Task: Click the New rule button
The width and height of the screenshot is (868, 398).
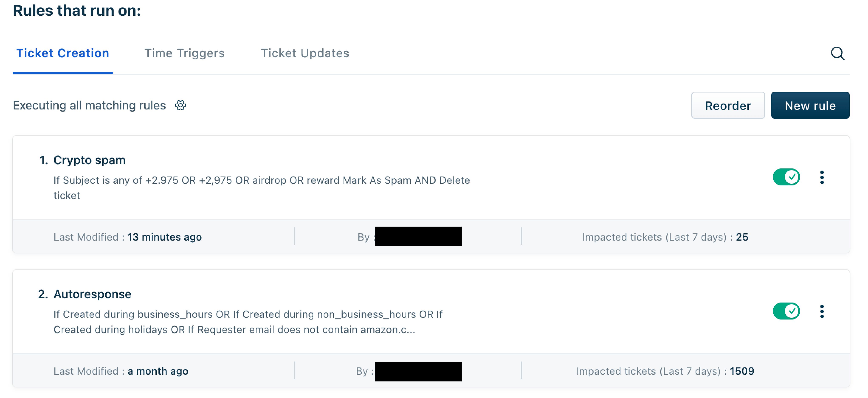Action: pos(810,105)
